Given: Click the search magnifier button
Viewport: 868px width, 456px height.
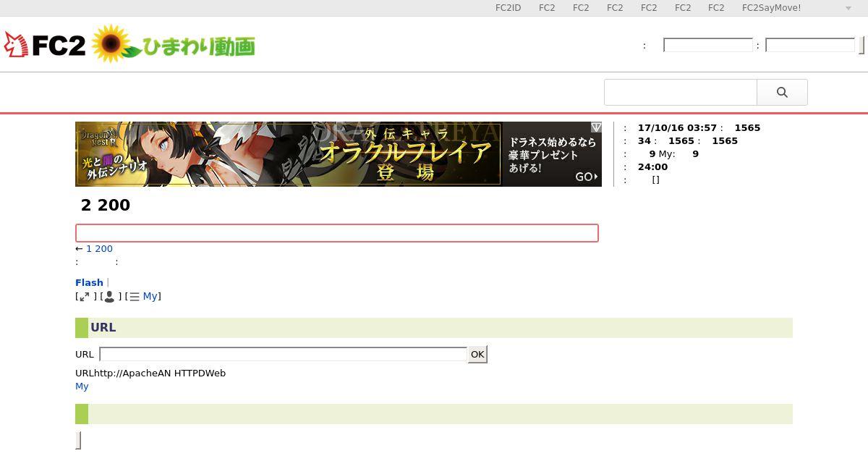Looking at the screenshot, I should (x=782, y=92).
